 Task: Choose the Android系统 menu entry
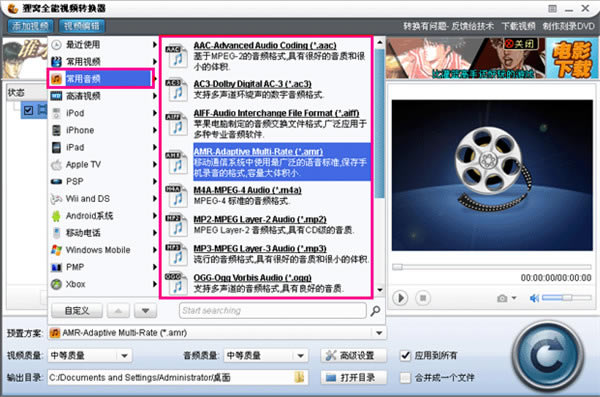103,216
